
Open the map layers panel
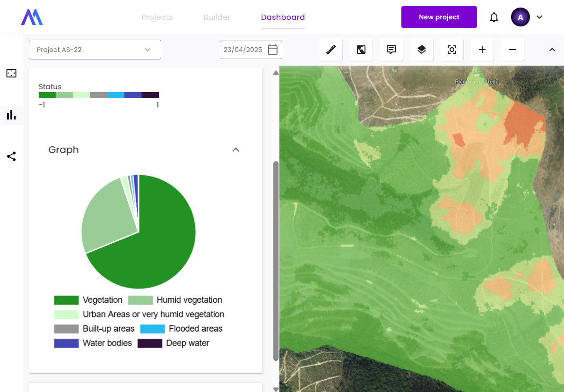point(422,50)
